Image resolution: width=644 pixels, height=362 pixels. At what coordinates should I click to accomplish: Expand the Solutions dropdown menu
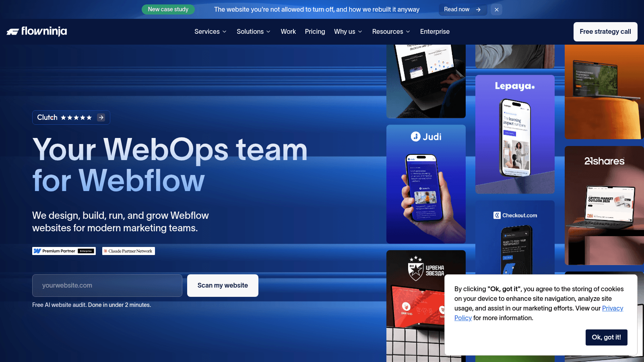click(x=254, y=31)
